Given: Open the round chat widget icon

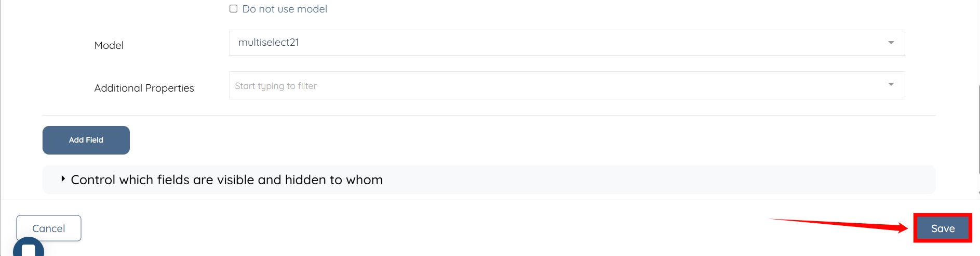Looking at the screenshot, I should (29, 249).
